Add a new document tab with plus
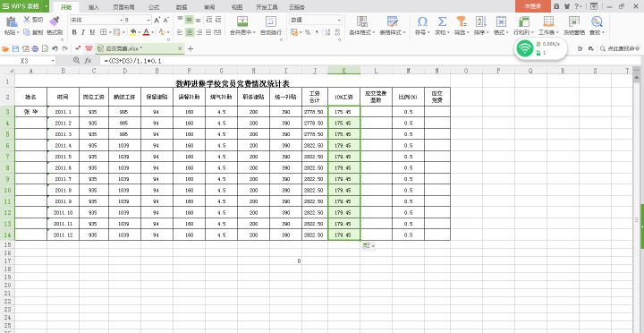The height and width of the screenshot is (333, 644). click(x=191, y=48)
